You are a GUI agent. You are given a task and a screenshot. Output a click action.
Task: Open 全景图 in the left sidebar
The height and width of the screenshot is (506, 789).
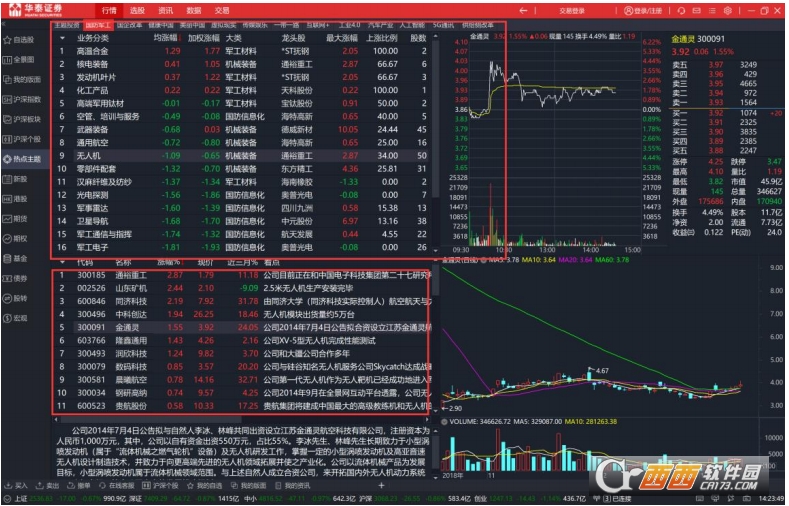point(19,60)
